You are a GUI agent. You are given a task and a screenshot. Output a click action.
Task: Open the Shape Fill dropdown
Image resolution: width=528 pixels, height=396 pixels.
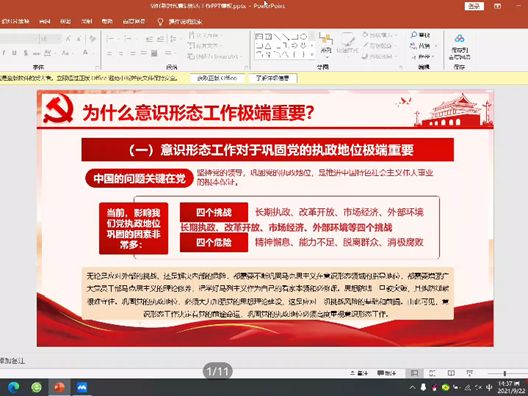tap(380, 35)
